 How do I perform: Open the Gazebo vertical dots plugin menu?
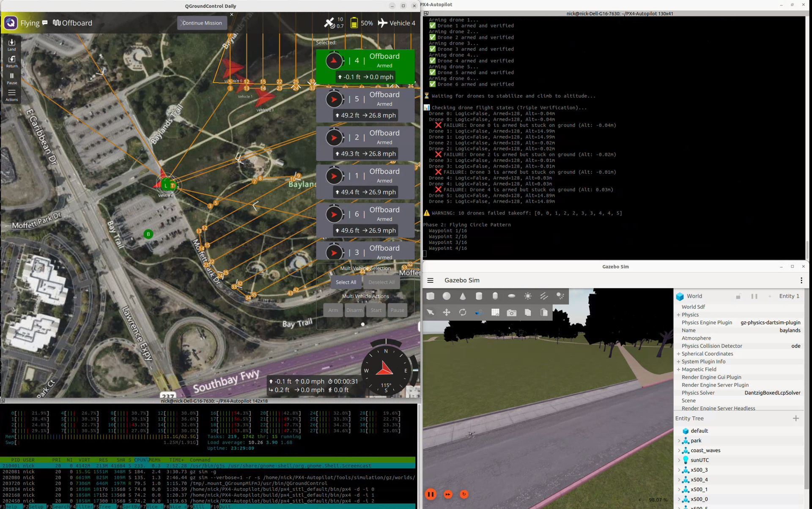(801, 280)
